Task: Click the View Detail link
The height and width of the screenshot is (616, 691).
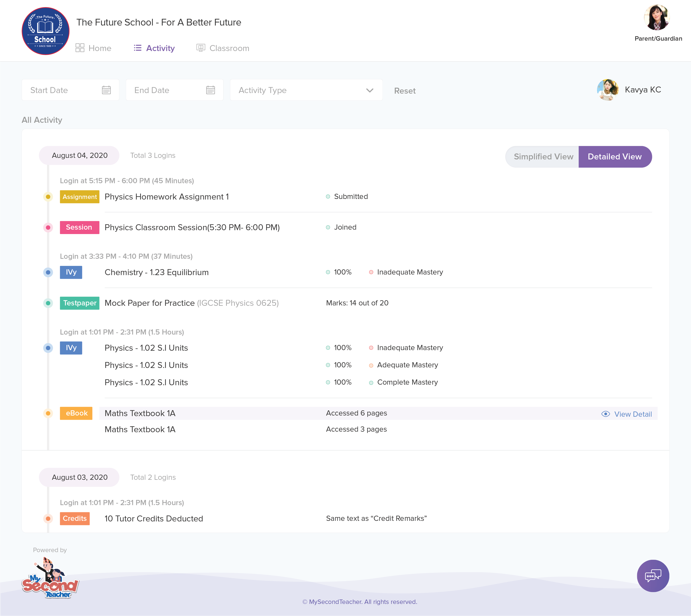Action: point(627,414)
